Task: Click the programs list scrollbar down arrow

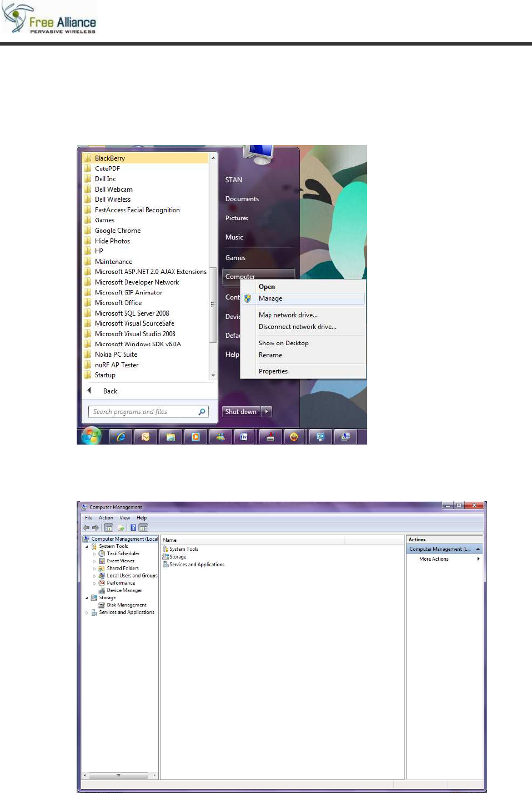Action: [x=213, y=376]
